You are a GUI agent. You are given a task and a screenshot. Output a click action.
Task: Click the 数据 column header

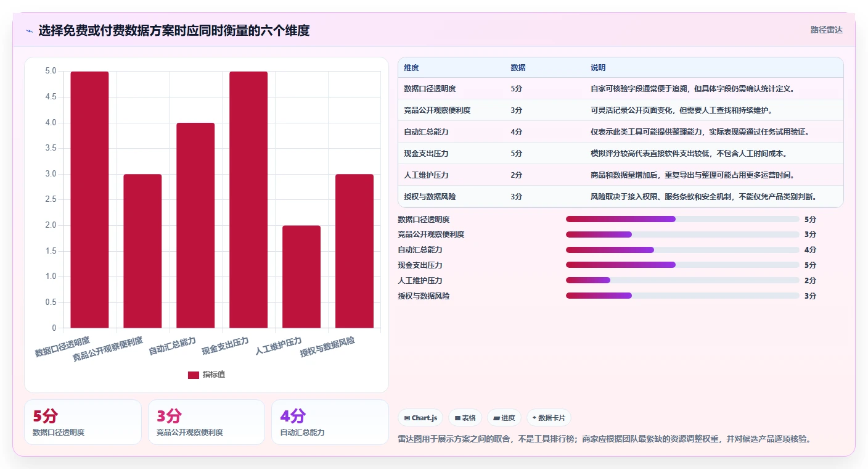point(518,68)
